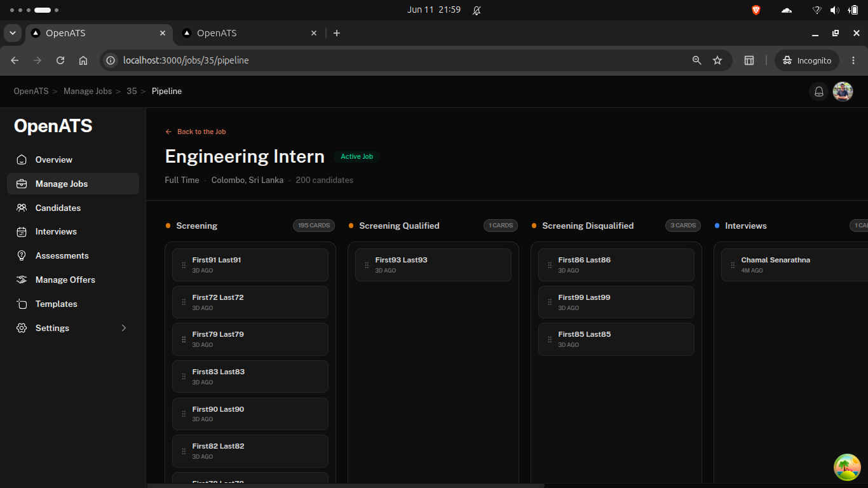Open Templates in the sidebar menu
Viewport: 868px width, 488px height.
point(73,304)
